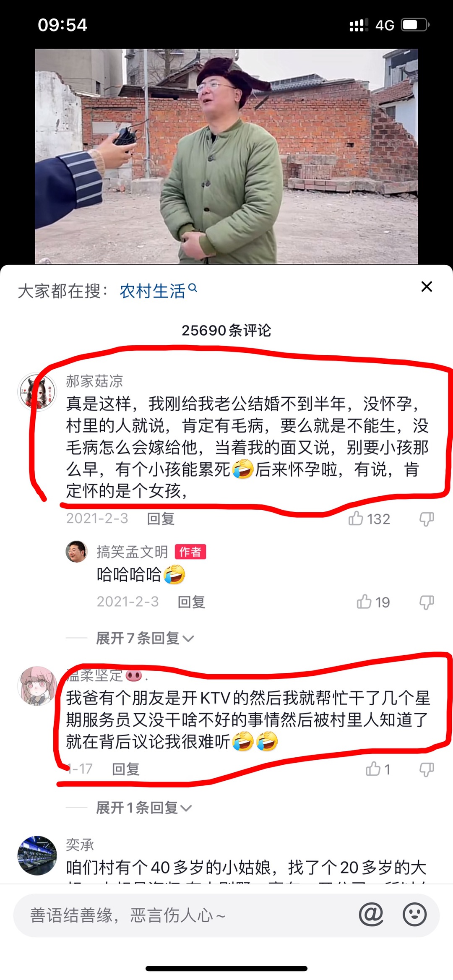
Task: Like the author's 哈哈哈哈 reply
Action: pyautogui.click(x=364, y=602)
